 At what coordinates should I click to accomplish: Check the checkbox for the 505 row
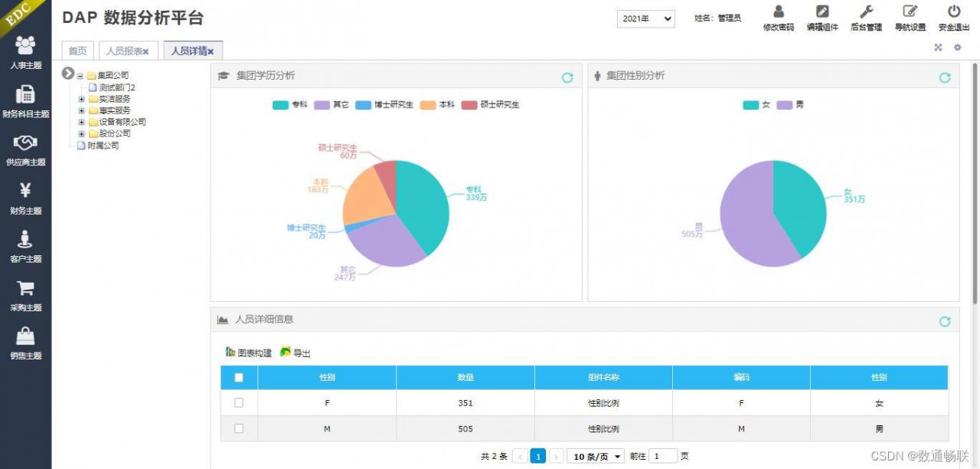[x=239, y=428]
